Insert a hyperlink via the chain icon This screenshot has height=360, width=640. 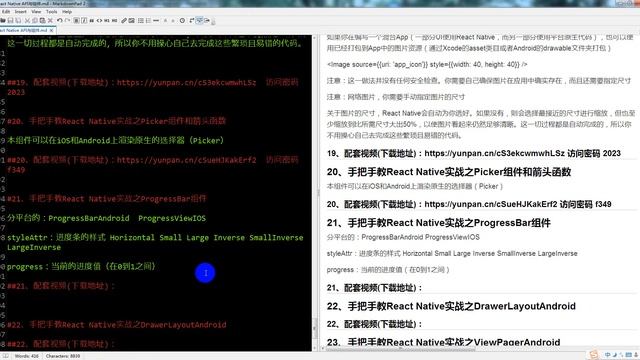pos(124,20)
